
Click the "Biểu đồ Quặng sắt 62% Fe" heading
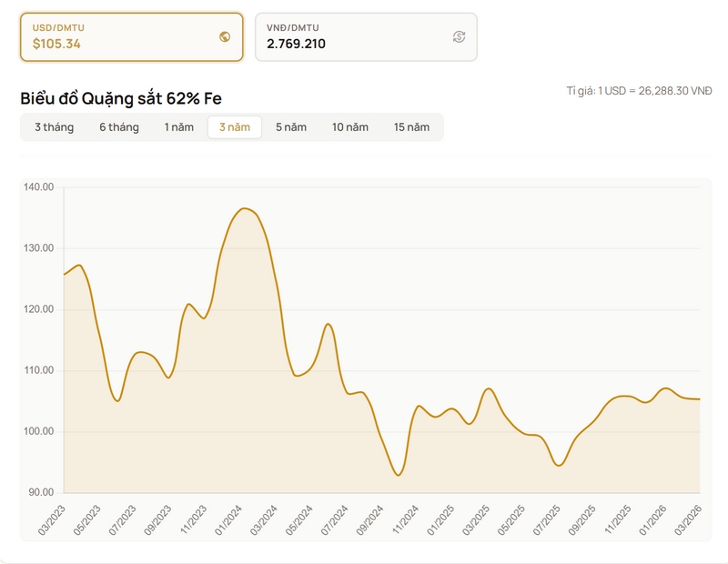(121, 98)
